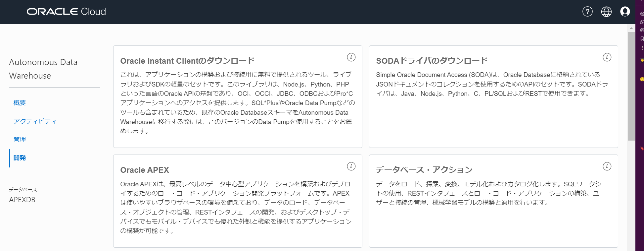Select the 開発 sidebar item
The height and width of the screenshot is (251, 644).
[20, 158]
